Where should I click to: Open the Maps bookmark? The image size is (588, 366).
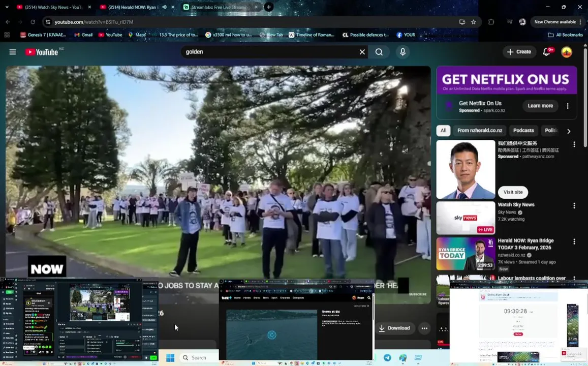tap(137, 35)
